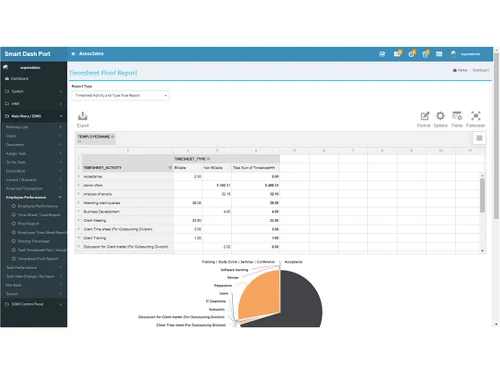Select the Client Training row cell
This screenshot has height=375, width=500.
128,238
